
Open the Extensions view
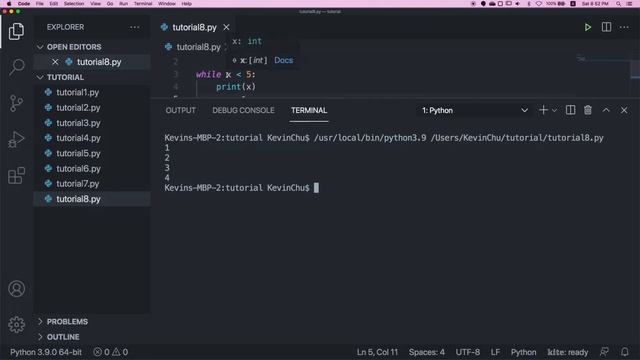16,176
